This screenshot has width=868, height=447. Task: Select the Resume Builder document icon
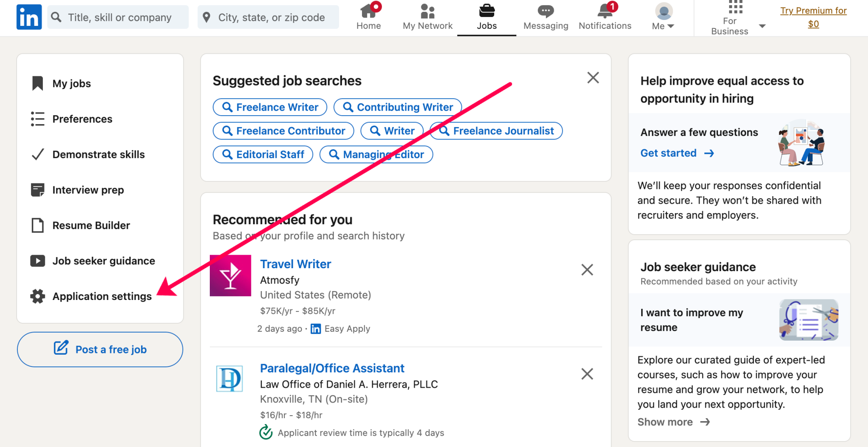coord(37,225)
